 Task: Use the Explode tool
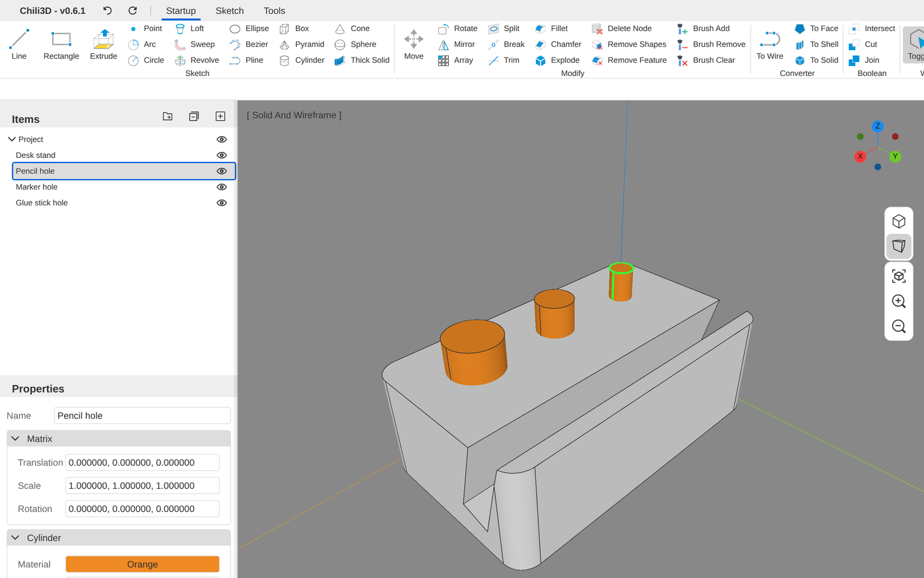pyautogui.click(x=557, y=60)
